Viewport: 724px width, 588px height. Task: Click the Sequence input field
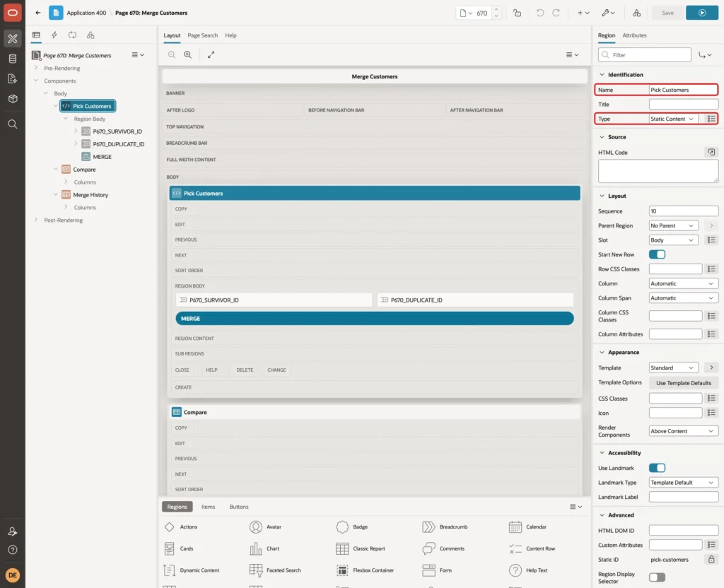pos(684,211)
